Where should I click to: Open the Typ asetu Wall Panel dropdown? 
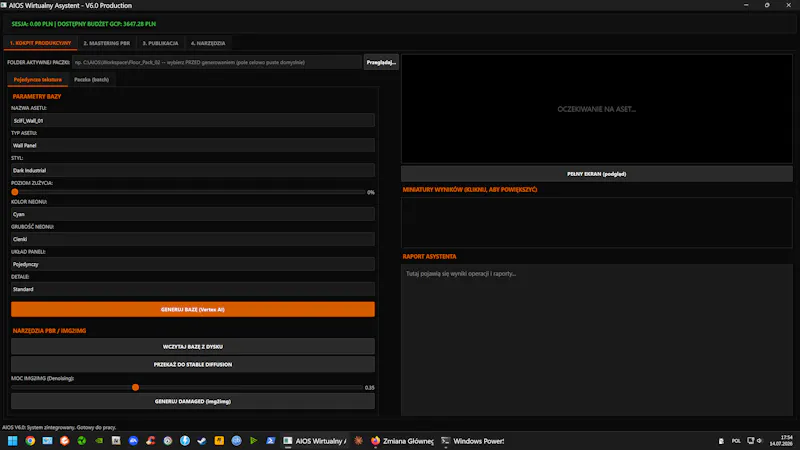(x=193, y=145)
